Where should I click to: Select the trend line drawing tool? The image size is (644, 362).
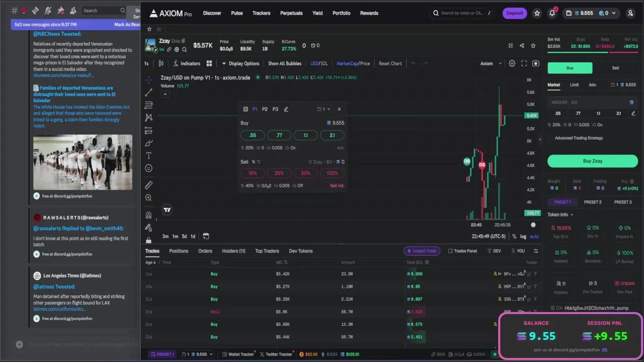click(x=148, y=93)
